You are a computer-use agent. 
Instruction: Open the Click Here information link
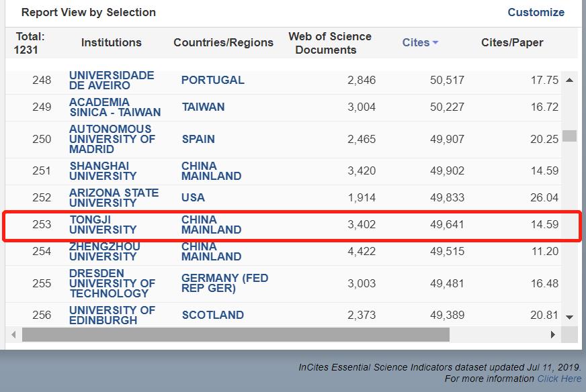tap(559, 379)
